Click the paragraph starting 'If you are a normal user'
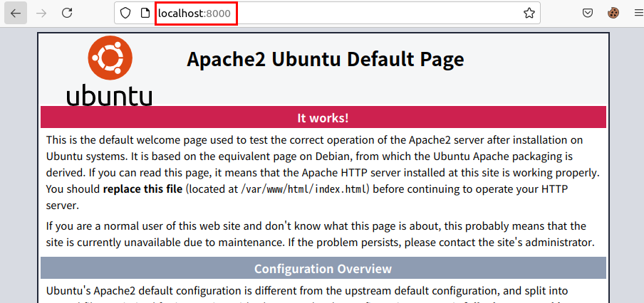The height and width of the screenshot is (303, 644). (321, 234)
